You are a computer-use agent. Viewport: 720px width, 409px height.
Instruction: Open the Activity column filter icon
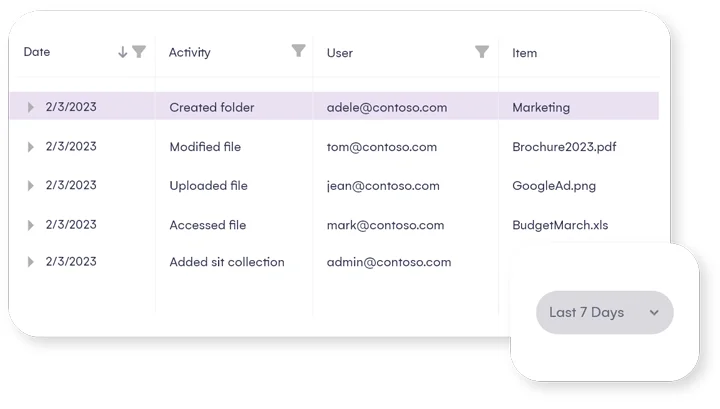pos(298,51)
